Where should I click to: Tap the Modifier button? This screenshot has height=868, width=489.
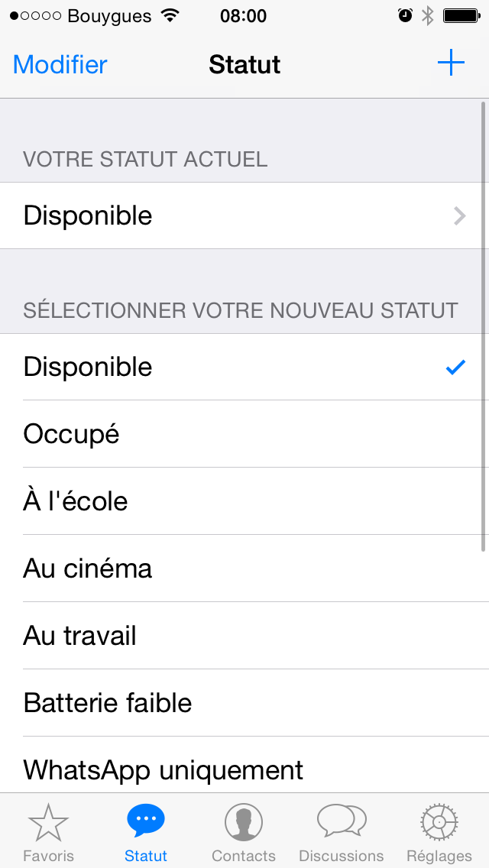pos(60,64)
